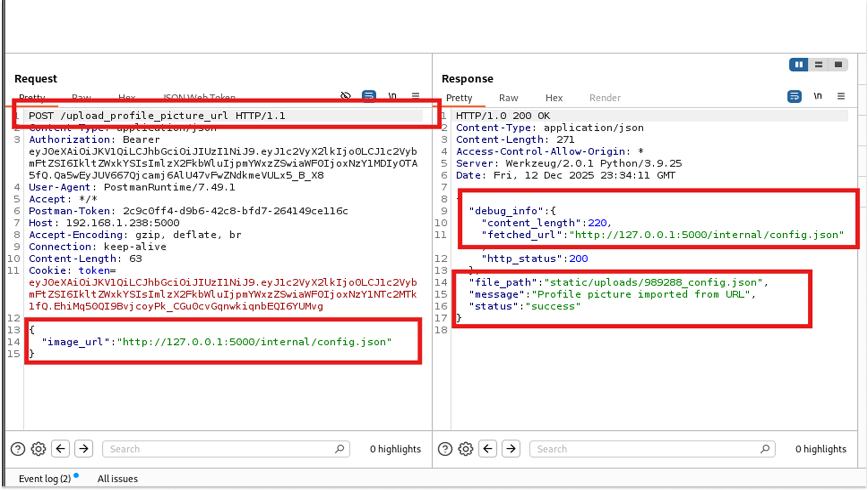Toggle word wrap in the Request editor
Image resolution: width=868 pixels, height=490 pixels.
tap(369, 96)
